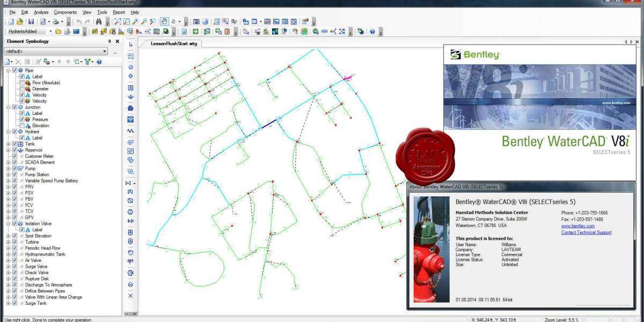Collapse the Isolation Valve tree node
This screenshot has width=644, height=322.
pos(8,223)
